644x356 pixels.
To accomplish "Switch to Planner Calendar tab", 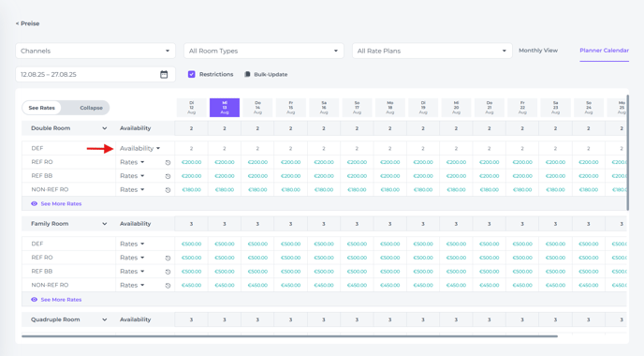I will tap(604, 51).
